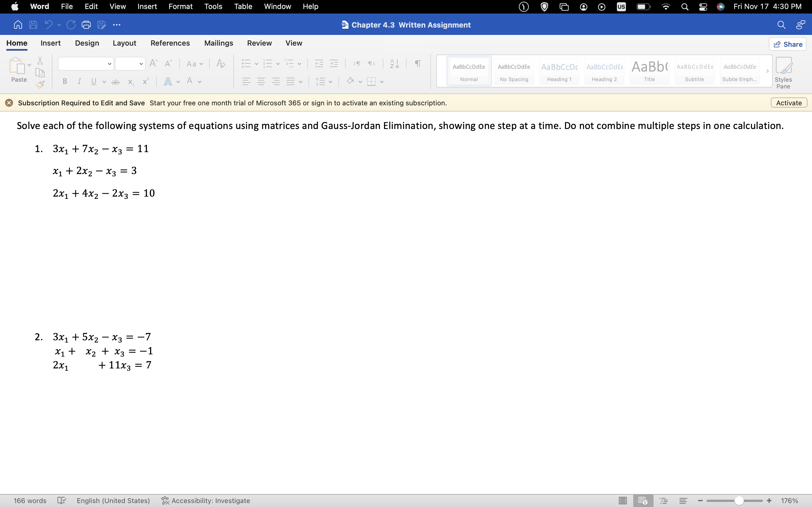The width and height of the screenshot is (812, 507).
Task: Click the Clear Formatting icon
Action: pyautogui.click(x=220, y=63)
